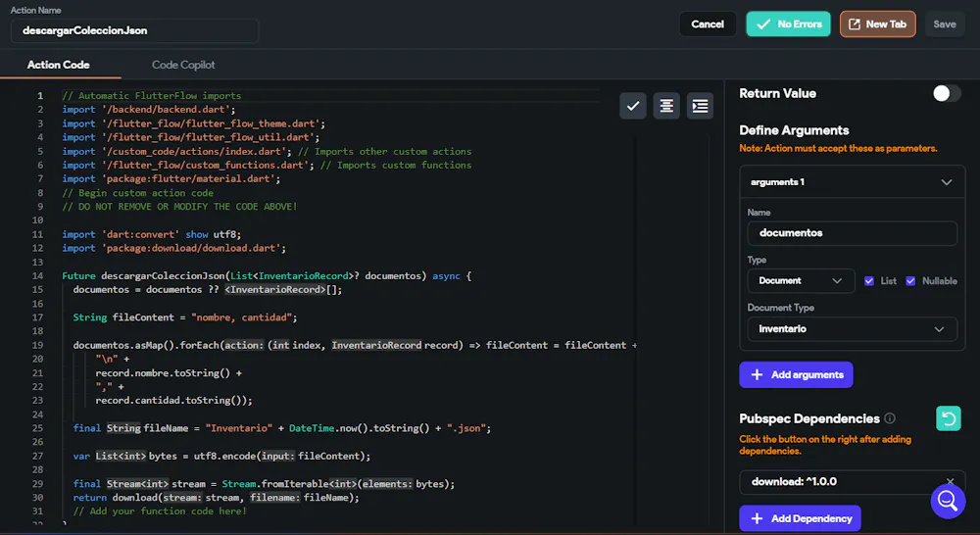Remove the download: ^1.0.0 dependency
The width and height of the screenshot is (980, 535).
pyautogui.click(x=950, y=481)
